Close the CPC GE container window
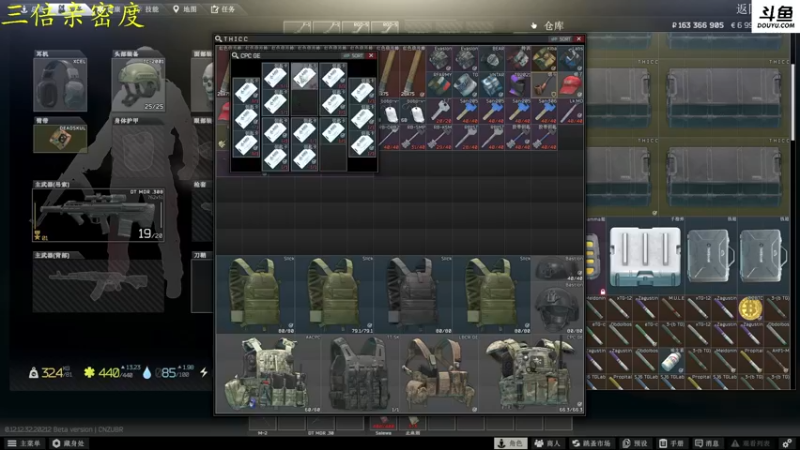 (371, 56)
